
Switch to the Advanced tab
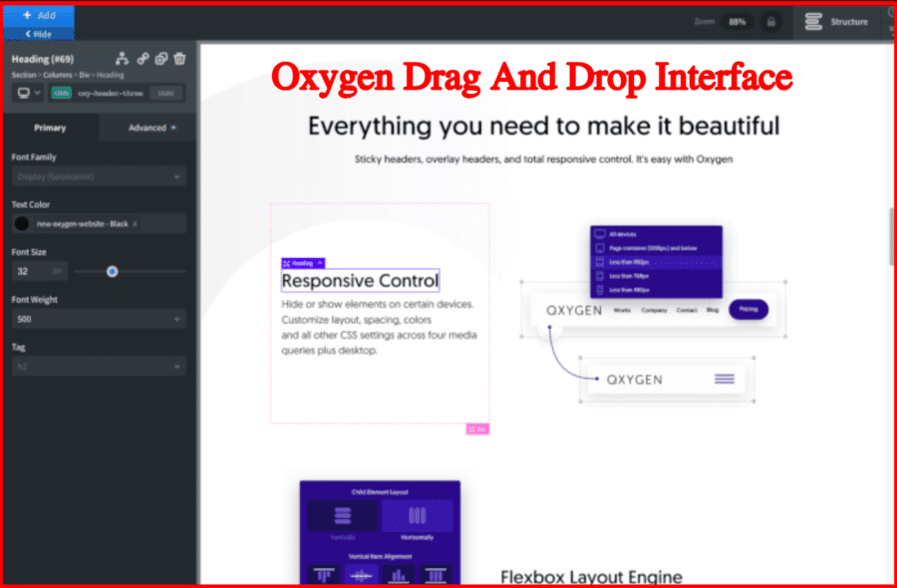pyautogui.click(x=148, y=128)
